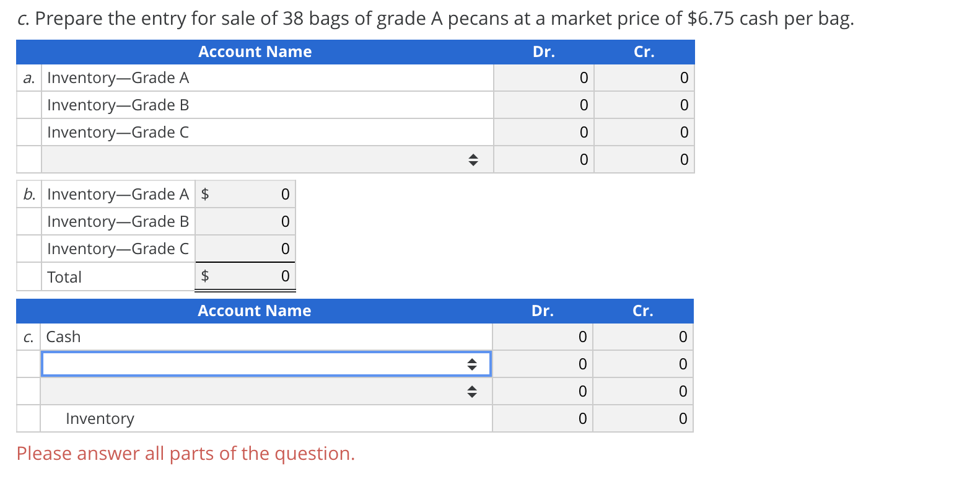
Task: Click the Dr. cell for Inventory—Grade A
Action: click(x=544, y=77)
